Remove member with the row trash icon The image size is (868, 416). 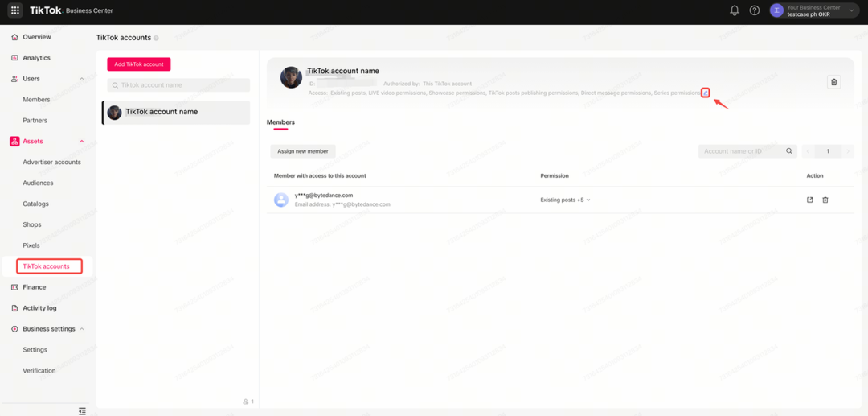coord(825,200)
